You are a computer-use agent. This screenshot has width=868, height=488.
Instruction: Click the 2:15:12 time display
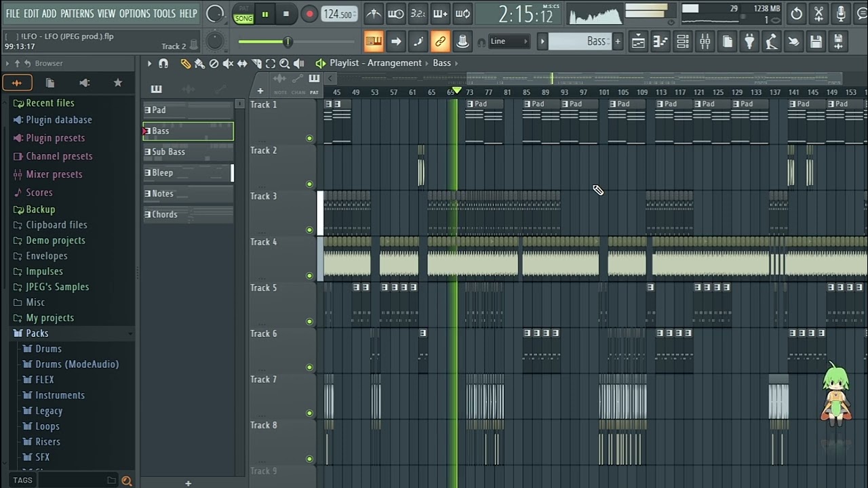click(526, 14)
